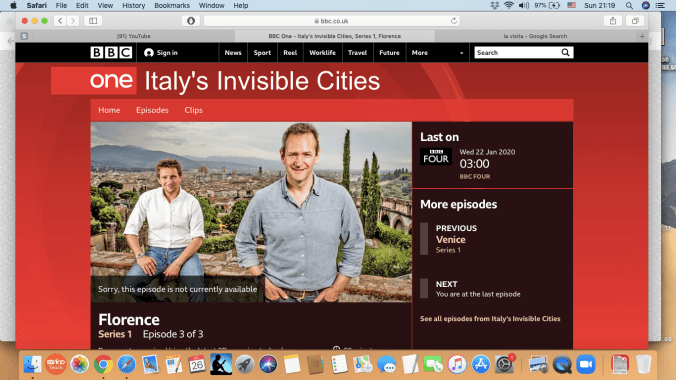Open the Trash in the Dock
Image resolution: width=676 pixels, height=380 pixels.
pos(643,364)
